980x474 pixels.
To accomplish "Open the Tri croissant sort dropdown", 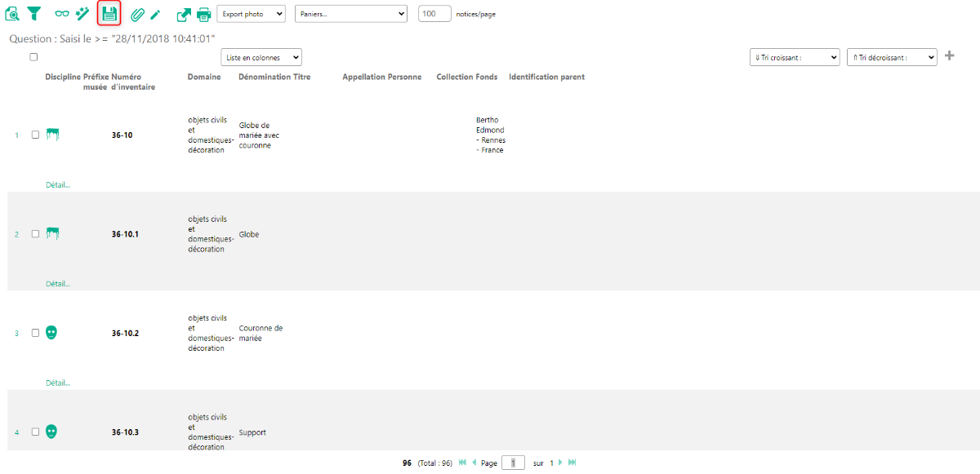I will tap(794, 57).
